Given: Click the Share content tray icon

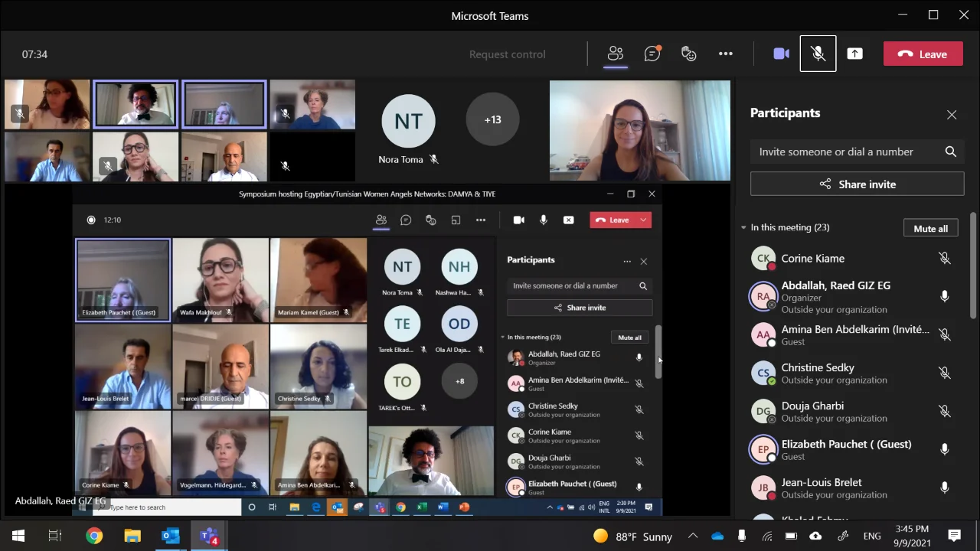Looking at the screenshot, I should (x=854, y=54).
